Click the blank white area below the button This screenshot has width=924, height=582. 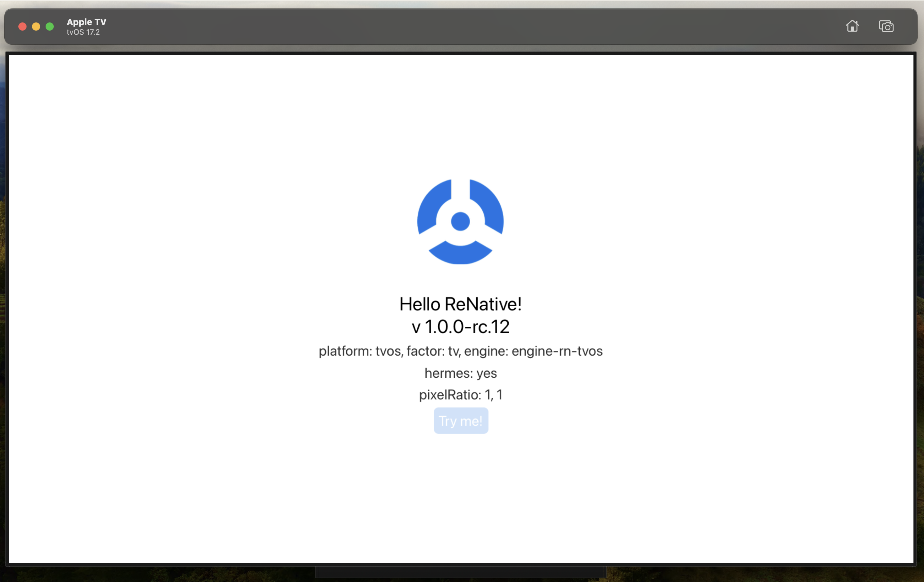pos(460,498)
